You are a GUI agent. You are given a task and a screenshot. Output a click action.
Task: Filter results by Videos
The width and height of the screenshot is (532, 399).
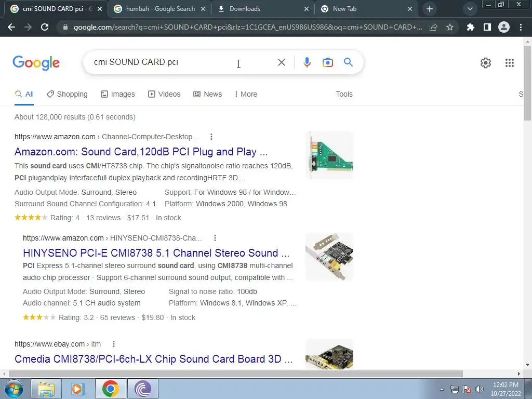click(164, 95)
